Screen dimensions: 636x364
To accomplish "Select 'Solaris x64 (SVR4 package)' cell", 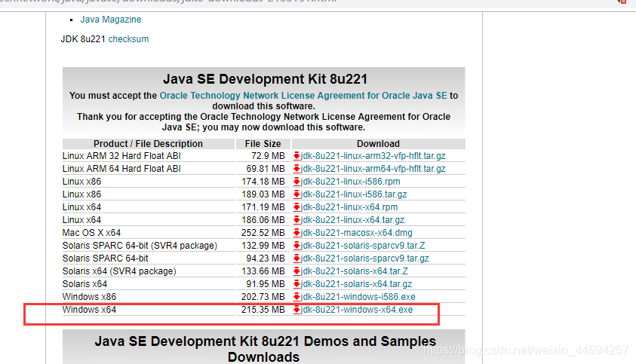I will click(x=149, y=271).
